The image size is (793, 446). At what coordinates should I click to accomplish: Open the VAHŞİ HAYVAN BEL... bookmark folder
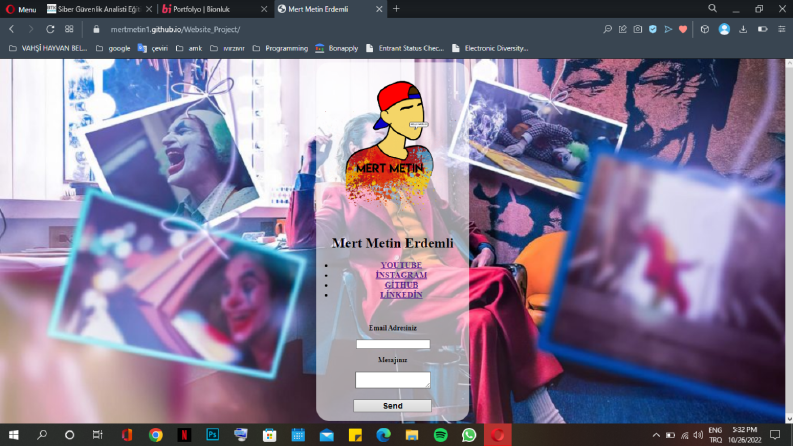point(49,49)
